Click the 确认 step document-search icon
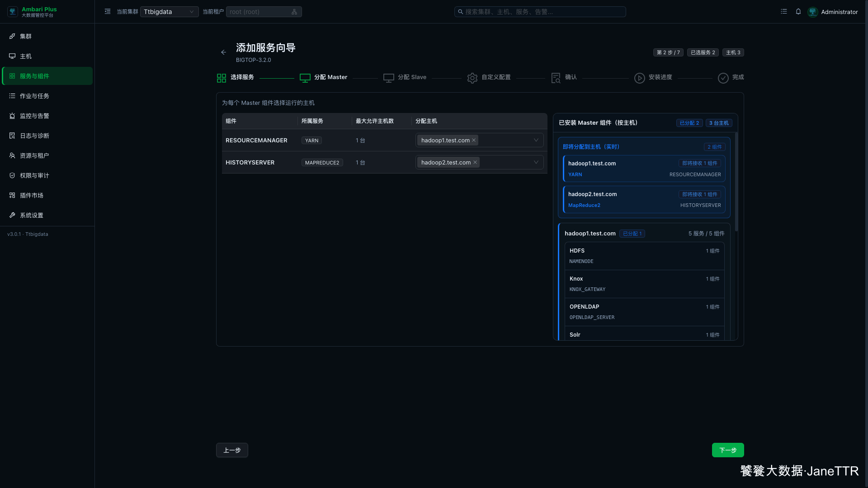 (556, 78)
